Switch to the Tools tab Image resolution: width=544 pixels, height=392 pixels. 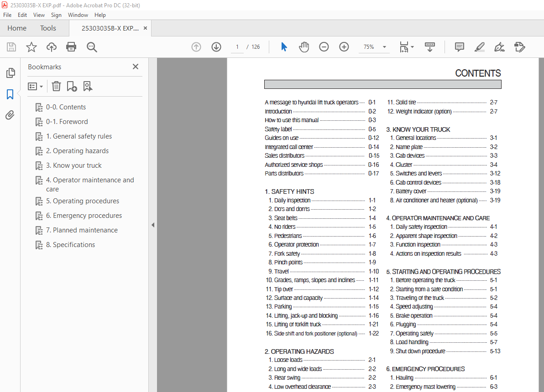(x=48, y=28)
